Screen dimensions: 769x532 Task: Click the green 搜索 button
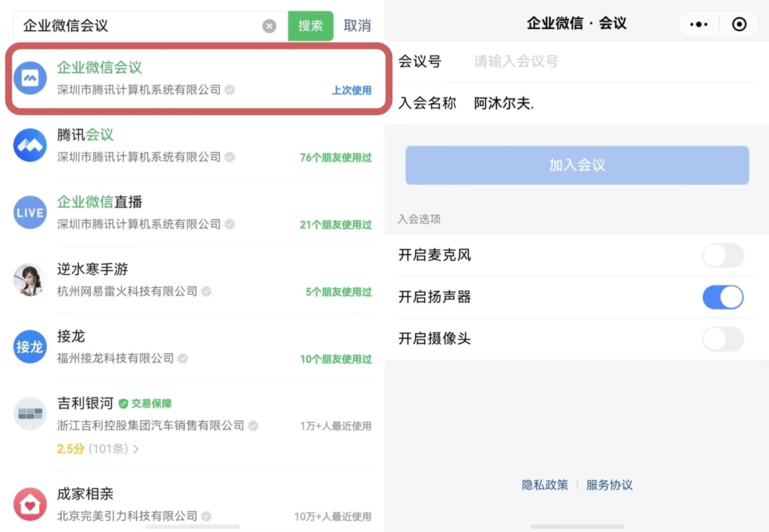pos(311,26)
